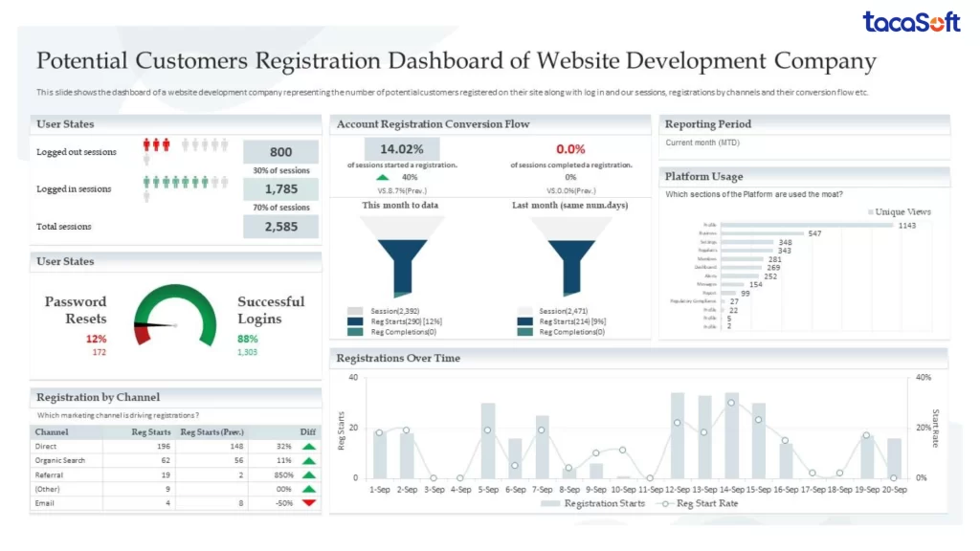Click the tacaSoft logo
980x551 pixels.
911,22
